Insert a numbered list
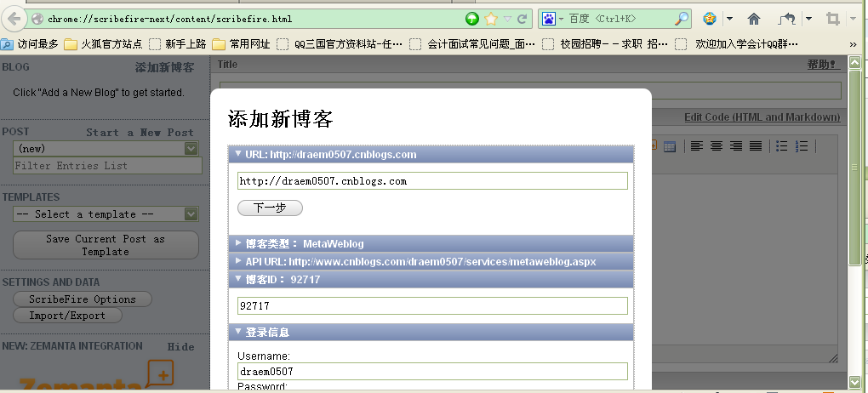This screenshot has height=393, width=868. click(x=801, y=146)
